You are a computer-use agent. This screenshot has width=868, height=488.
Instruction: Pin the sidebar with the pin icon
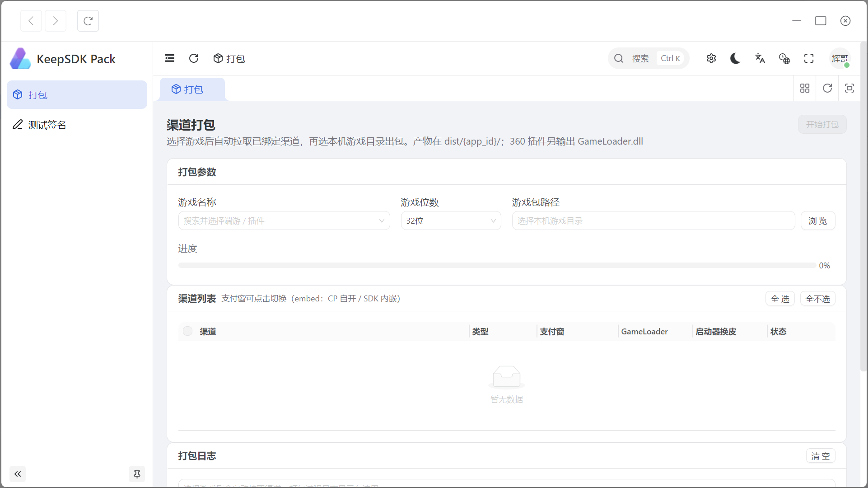[x=137, y=474]
